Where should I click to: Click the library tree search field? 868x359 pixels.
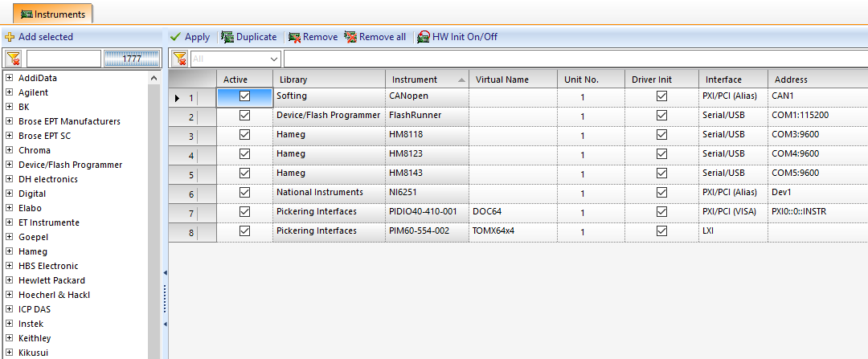63,58
